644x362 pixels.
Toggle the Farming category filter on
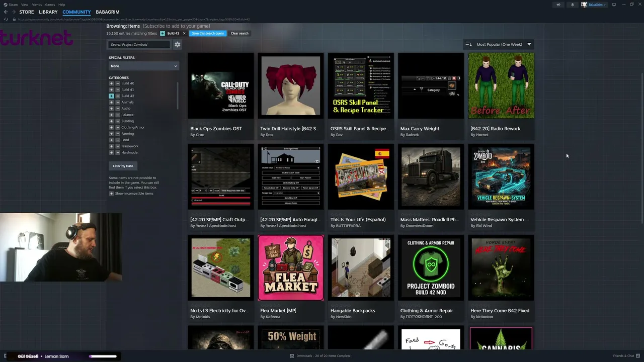[111, 134]
